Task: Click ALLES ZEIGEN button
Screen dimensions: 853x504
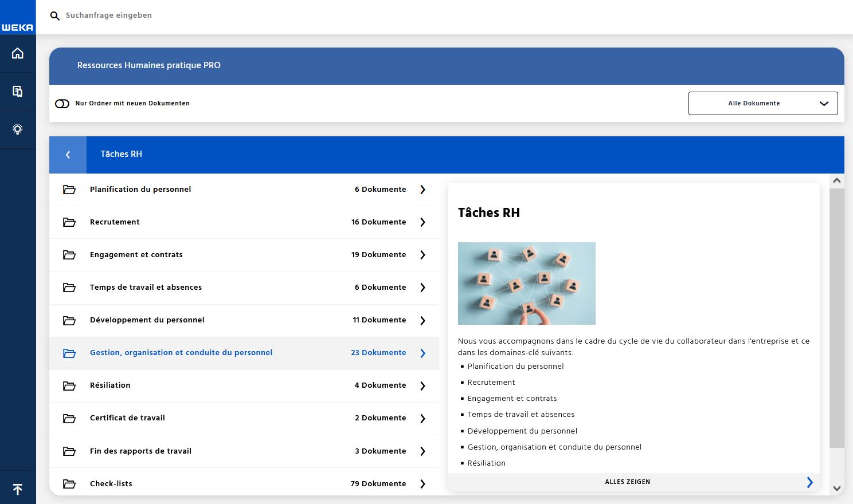Action: pos(628,482)
